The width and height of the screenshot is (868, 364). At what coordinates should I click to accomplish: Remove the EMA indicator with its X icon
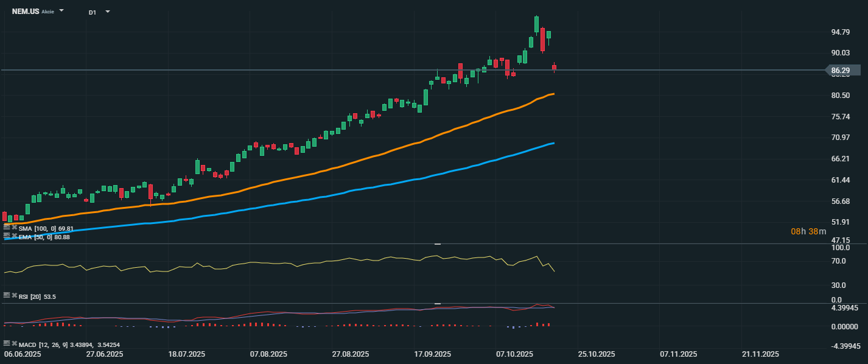click(14, 236)
